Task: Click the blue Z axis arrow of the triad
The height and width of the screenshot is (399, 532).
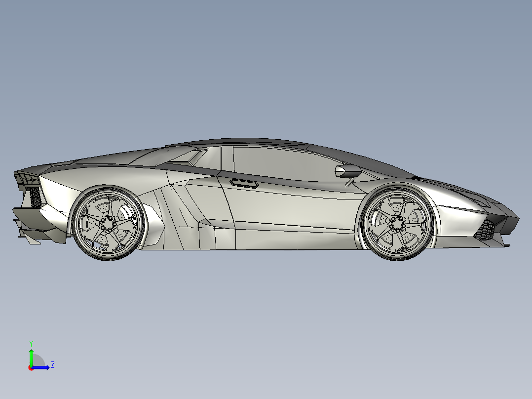Action: pos(41,367)
